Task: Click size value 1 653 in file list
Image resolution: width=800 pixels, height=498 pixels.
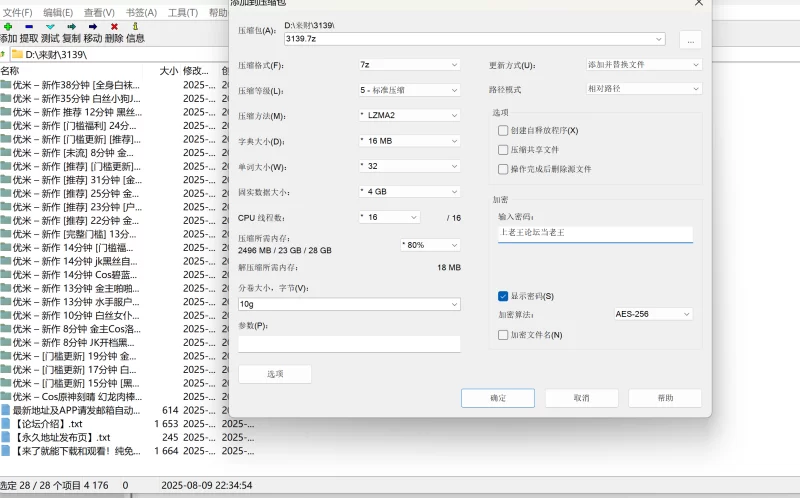Action: pos(166,424)
